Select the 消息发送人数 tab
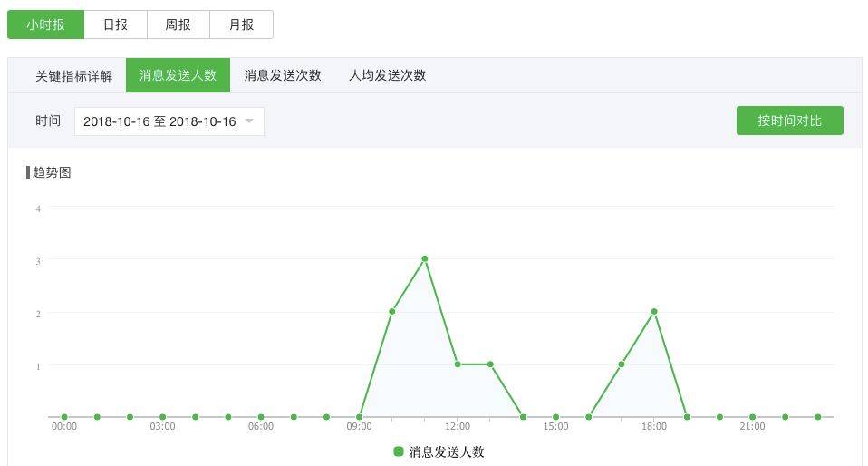 178,75
